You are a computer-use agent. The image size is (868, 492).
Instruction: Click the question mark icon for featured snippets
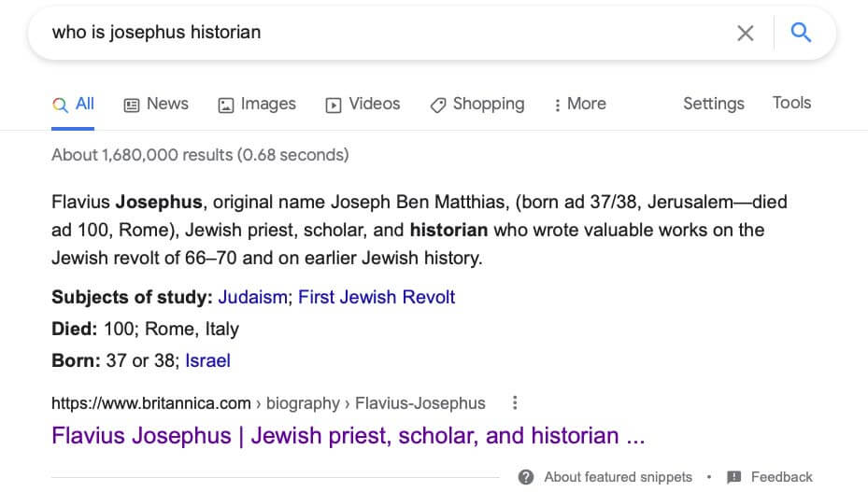coord(526,477)
